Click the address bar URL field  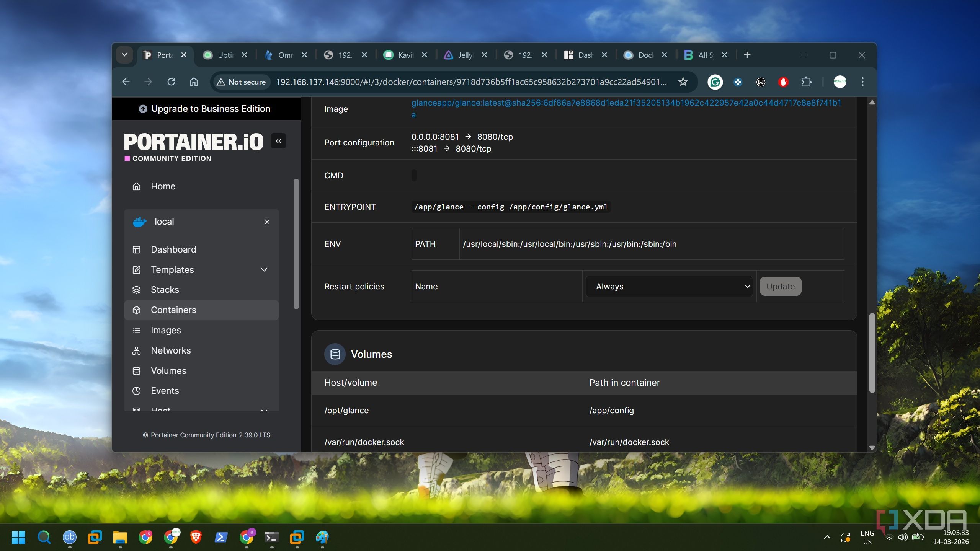click(x=471, y=82)
